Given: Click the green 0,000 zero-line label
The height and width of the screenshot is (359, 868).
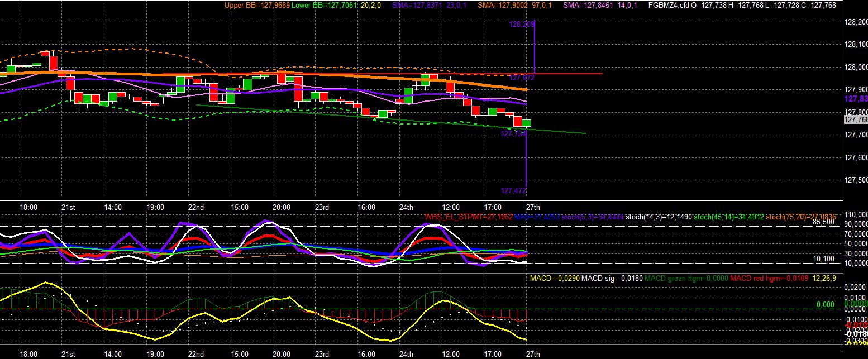Looking at the screenshot, I should point(826,305).
